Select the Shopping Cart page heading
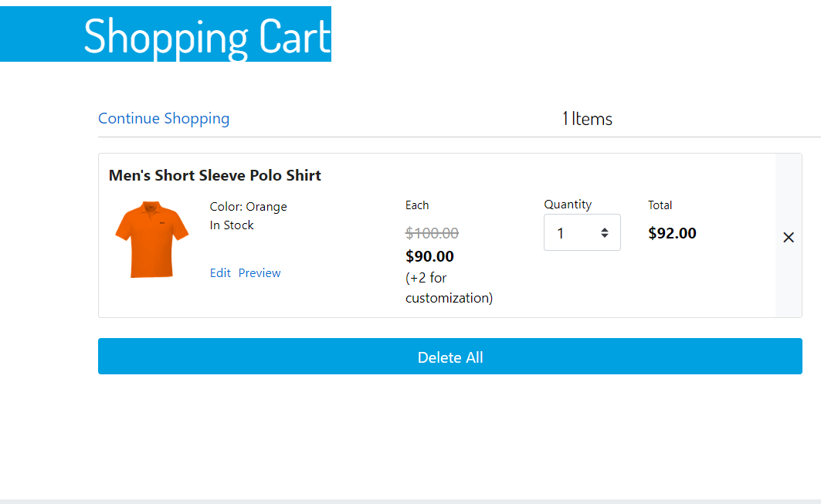This screenshot has width=821, height=504. tap(207, 36)
